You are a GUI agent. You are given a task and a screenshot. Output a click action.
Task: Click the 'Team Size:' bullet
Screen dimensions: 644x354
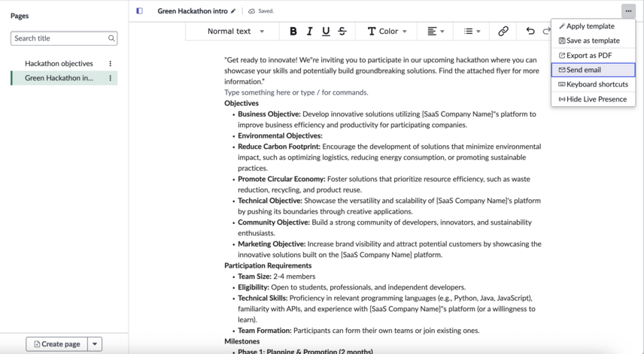click(x=254, y=277)
